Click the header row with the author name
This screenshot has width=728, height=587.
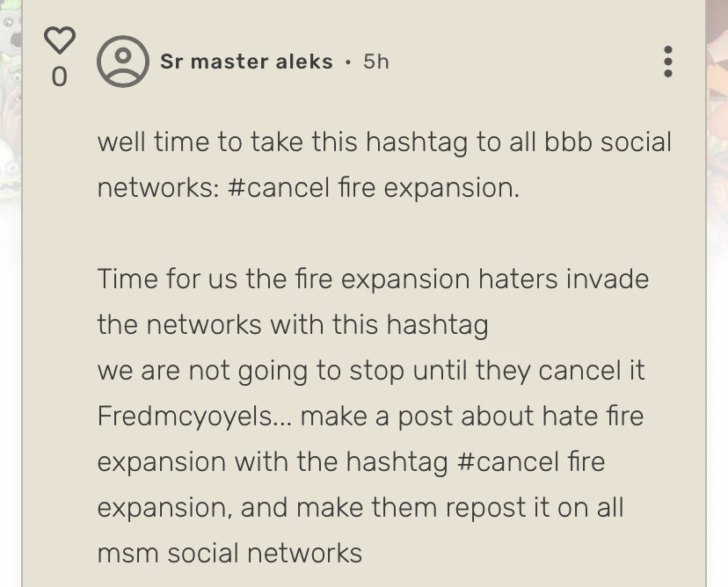pos(264,61)
